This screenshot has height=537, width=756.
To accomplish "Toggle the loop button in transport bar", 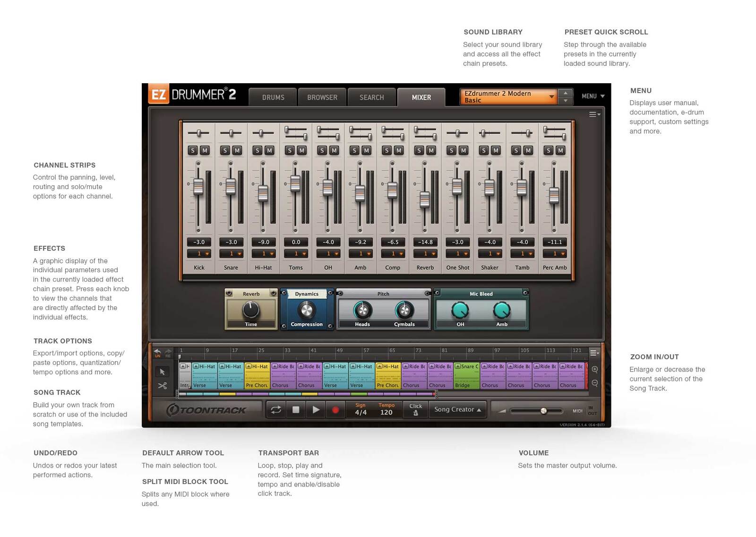I will 276,410.
